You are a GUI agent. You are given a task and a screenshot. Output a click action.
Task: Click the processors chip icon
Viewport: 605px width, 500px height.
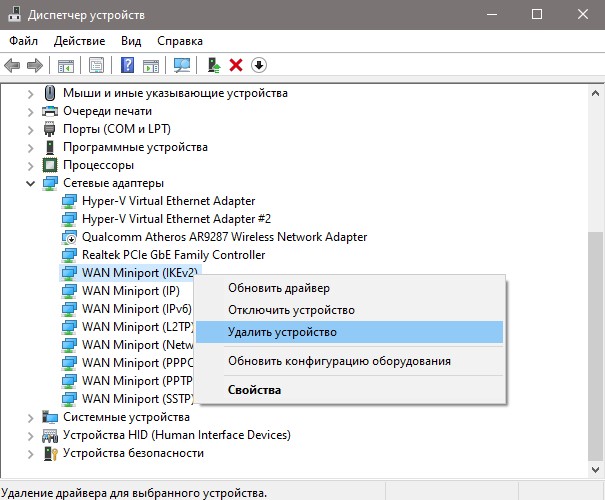[50, 165]
